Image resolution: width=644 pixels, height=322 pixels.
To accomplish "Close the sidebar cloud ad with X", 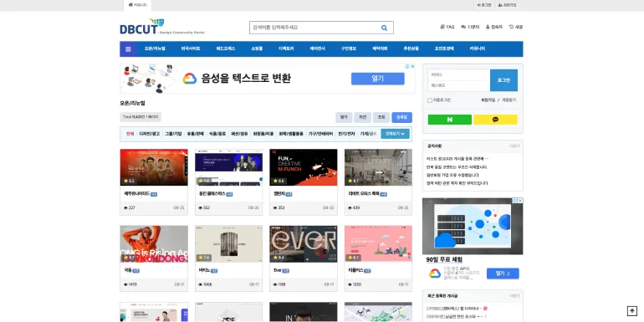I will (520, 201).
